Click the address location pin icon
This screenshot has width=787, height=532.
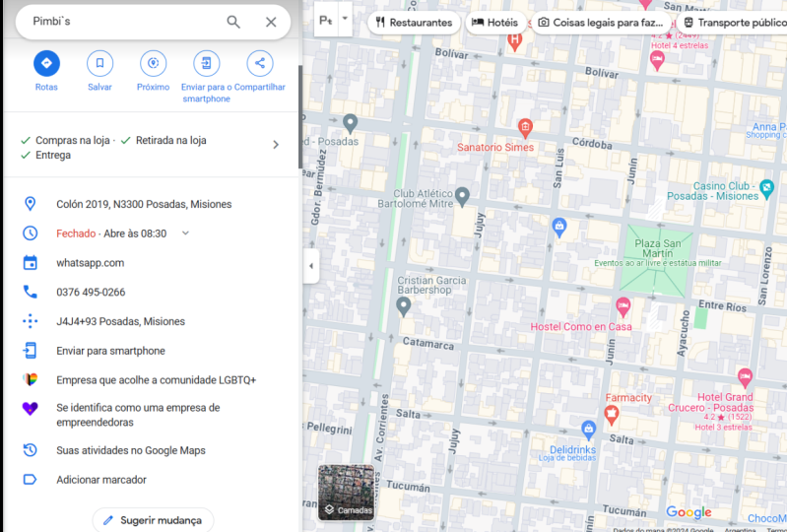(31, 204)
